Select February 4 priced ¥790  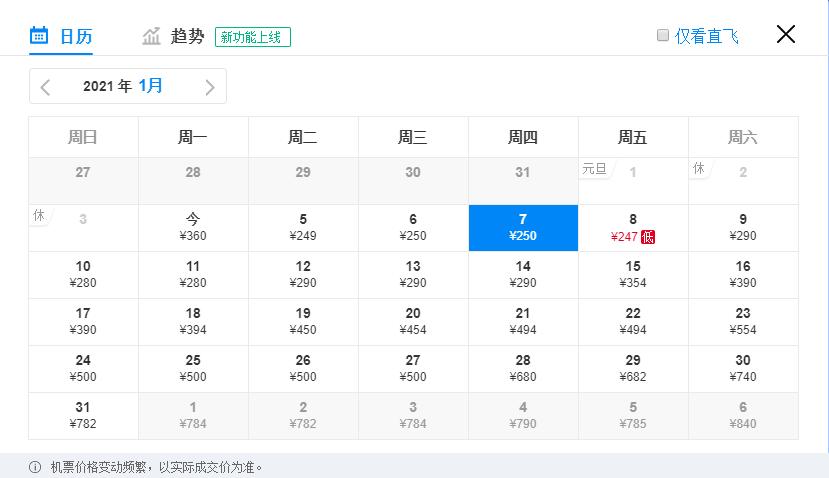(x=523, y=416)
